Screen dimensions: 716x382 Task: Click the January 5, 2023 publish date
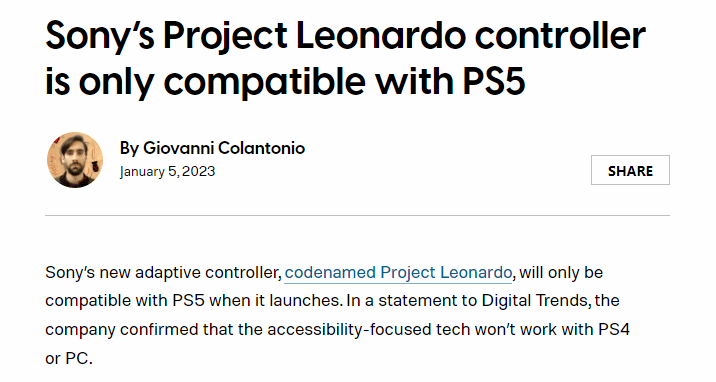tap(167, 172)
